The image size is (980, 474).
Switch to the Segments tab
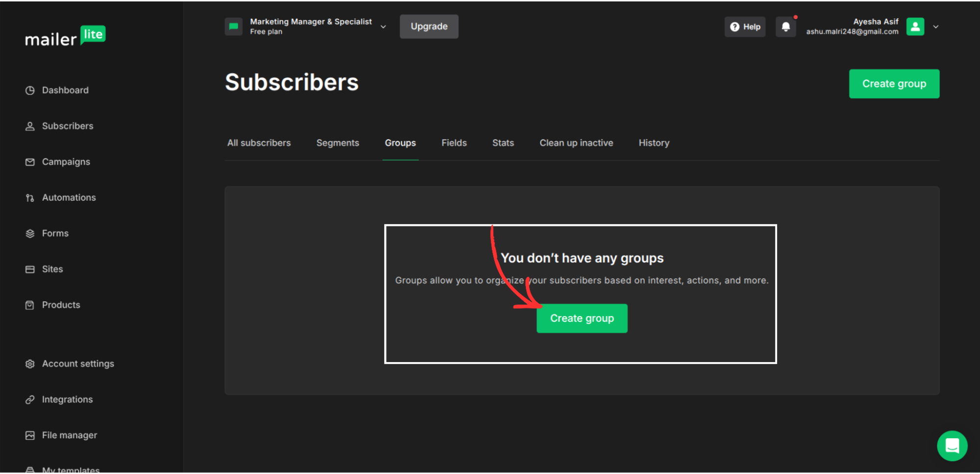(338, 143)
